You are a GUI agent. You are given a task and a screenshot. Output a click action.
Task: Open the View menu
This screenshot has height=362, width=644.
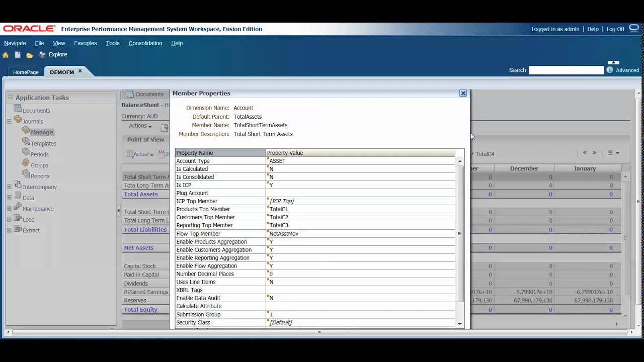click(59, 43)
